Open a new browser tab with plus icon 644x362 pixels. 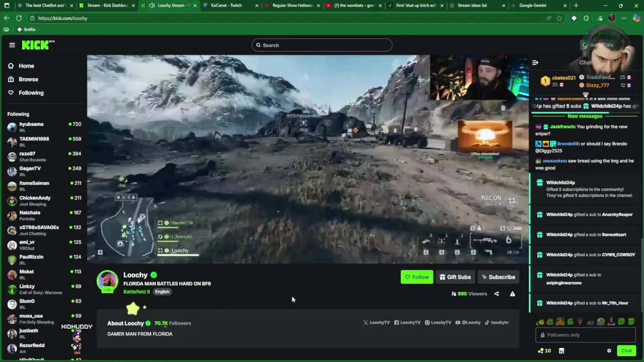pos(576,6)
